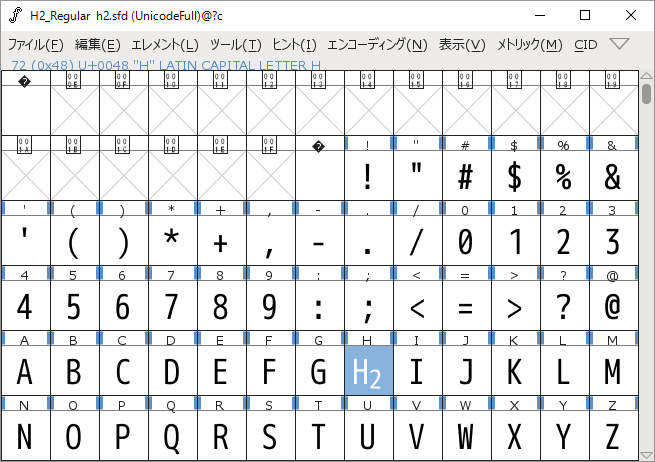This screenshot has height=462, width=655.
Task: Select the digit 0 glyph cell
Action: point(467,240)
